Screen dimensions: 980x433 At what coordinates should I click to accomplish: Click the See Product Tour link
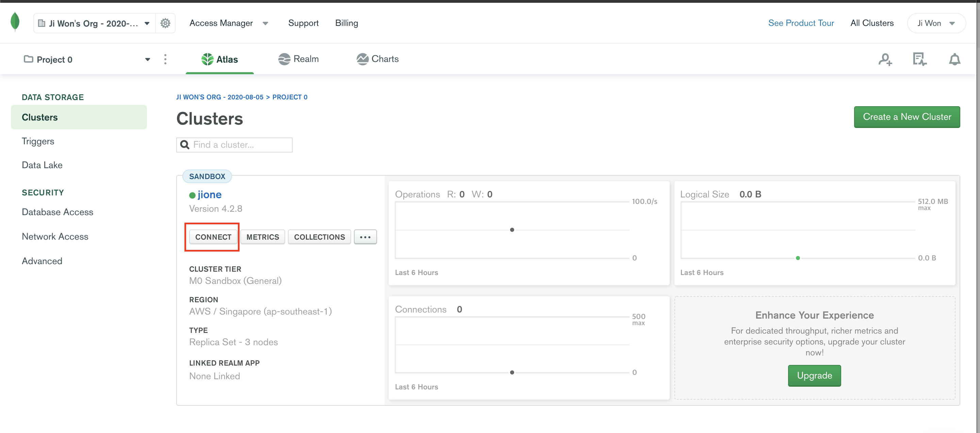(x=801, y=23)
